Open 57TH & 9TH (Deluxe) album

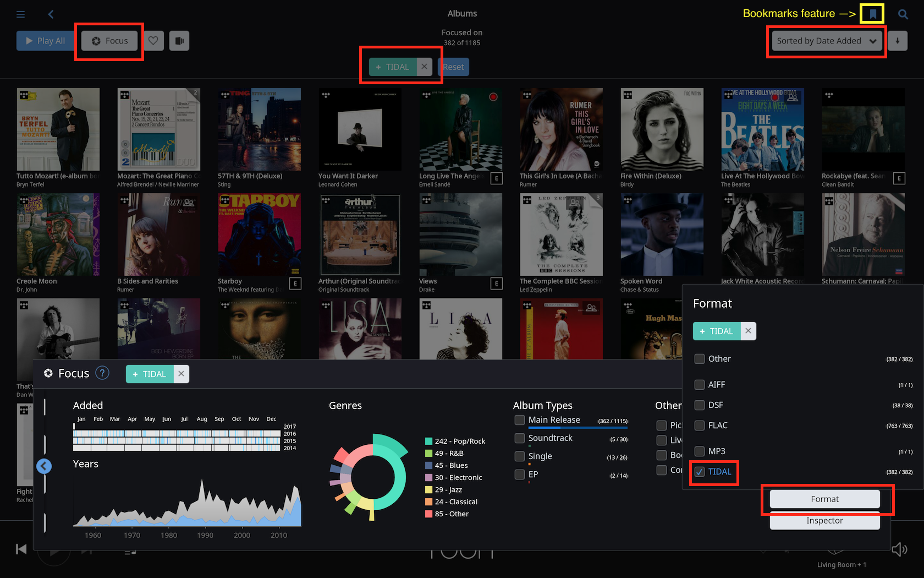click(x=260, y=129)
